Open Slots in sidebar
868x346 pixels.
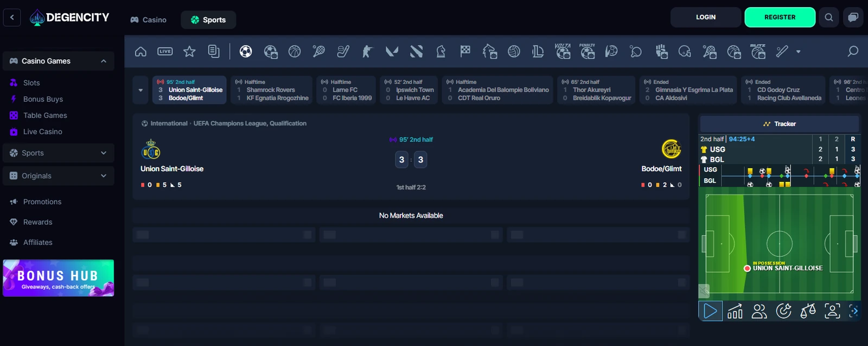31,83
